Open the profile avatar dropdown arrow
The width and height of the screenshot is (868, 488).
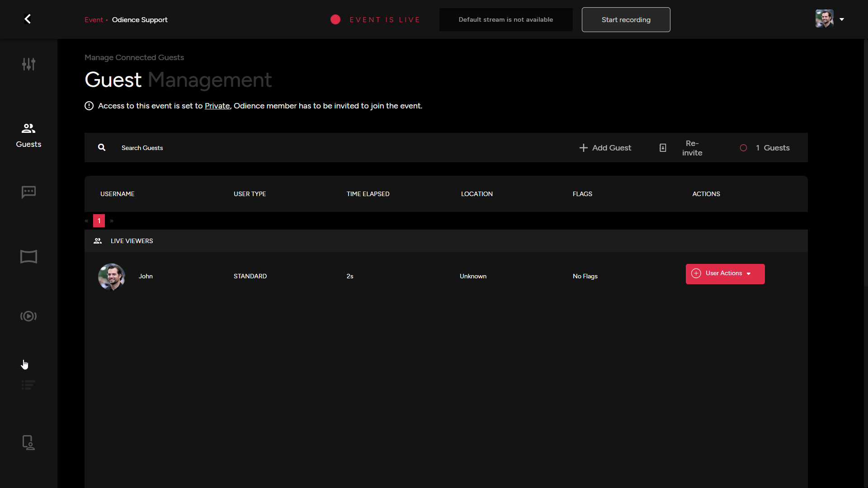842,19
